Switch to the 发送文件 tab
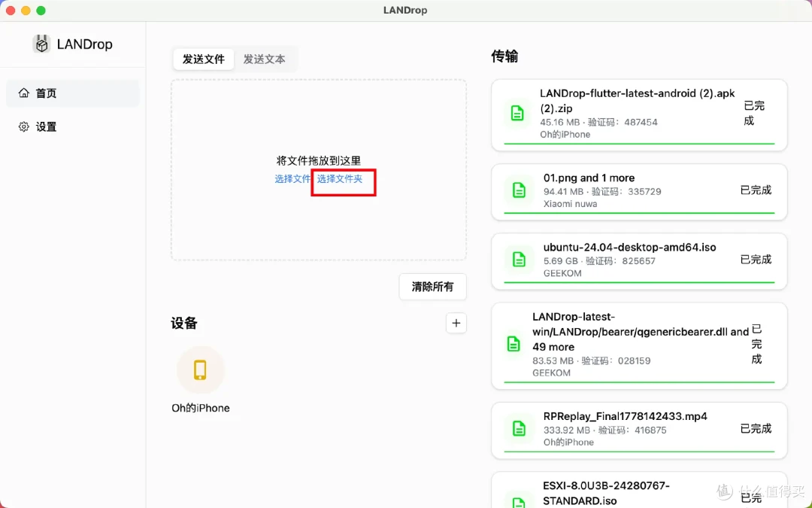The width and height of the screenshot is (812, 508). 204,59
